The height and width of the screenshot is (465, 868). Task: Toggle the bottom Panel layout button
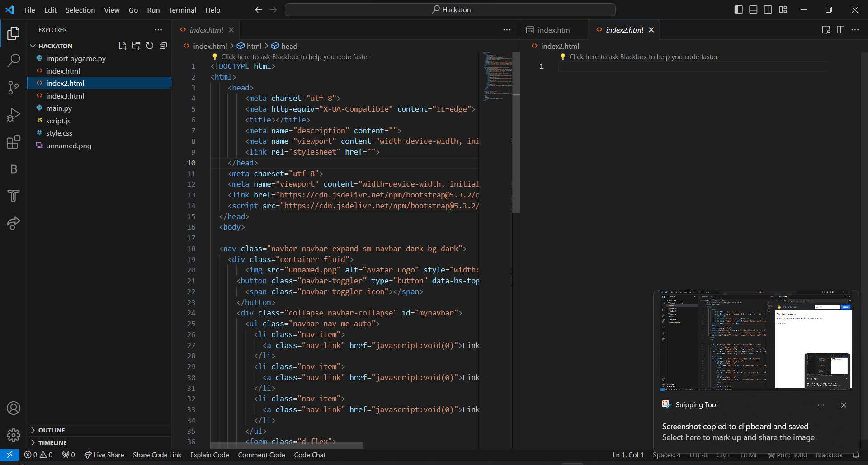pyautogui.click(x=753, y=9)
